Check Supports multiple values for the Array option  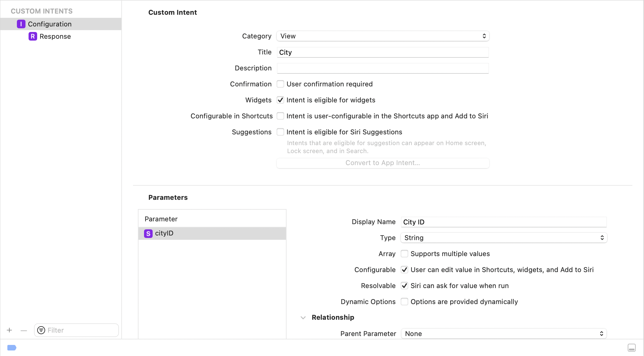pyautogui.click(x=404, y=254)
